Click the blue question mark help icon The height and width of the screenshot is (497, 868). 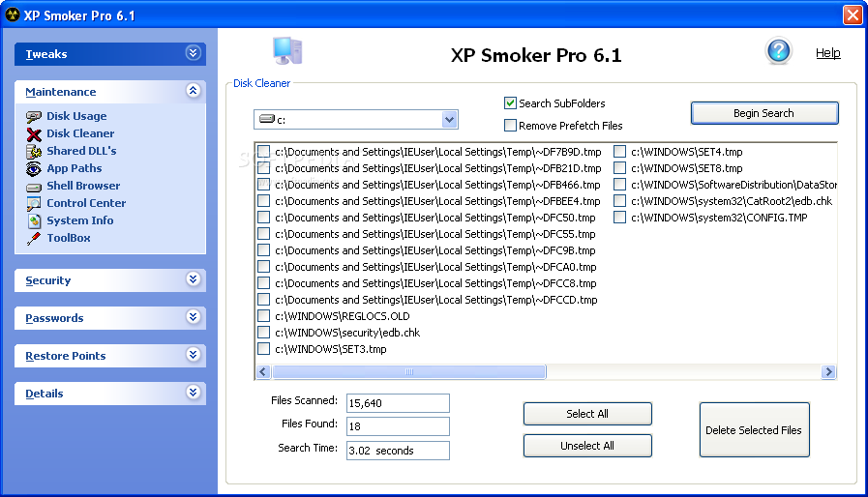click(x=778, y=51)
